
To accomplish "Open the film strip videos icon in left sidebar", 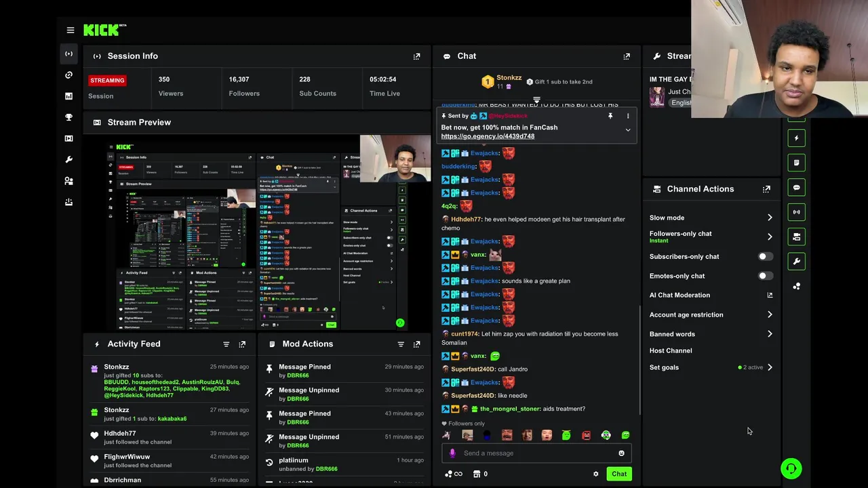I will [68, 138].
